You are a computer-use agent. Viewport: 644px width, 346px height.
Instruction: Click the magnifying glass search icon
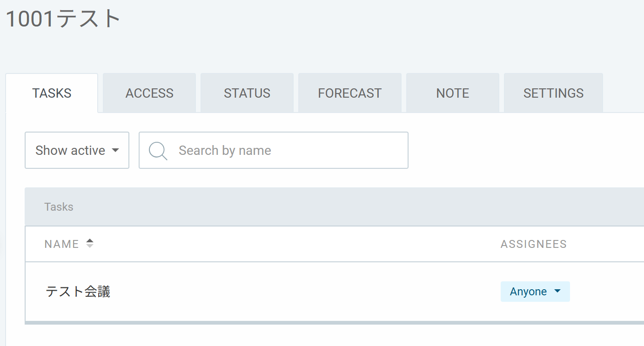[158, 151]
